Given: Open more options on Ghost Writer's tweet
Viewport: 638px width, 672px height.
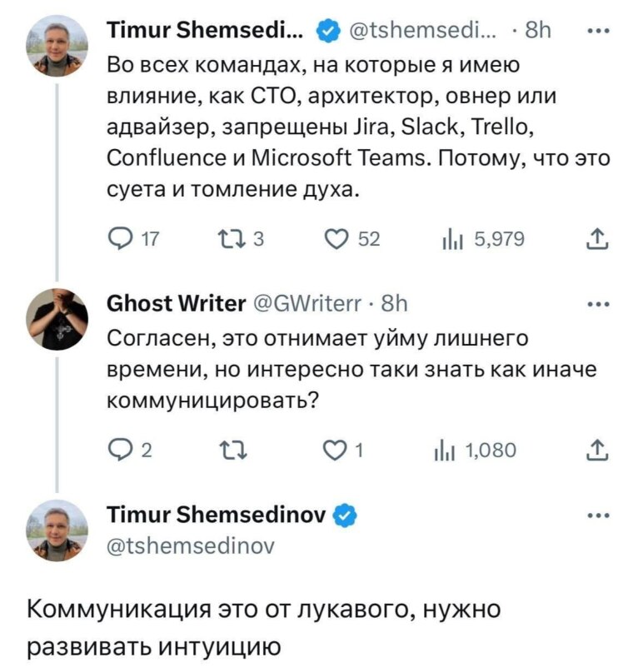Looking at the screenshot, I should [x=596, y=305].
